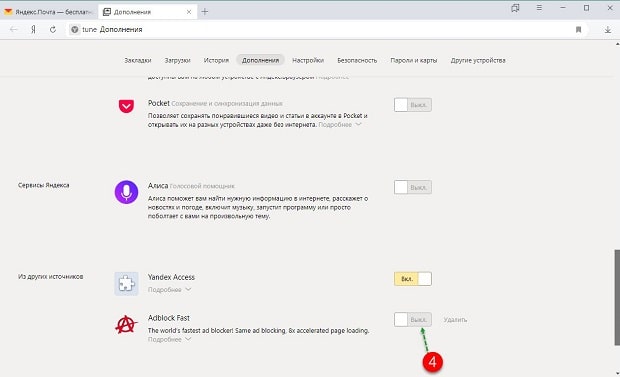This screenshot has height=377, width=620.
Task: Click the Adblock Fast title
Action: [x=169, y=318]
